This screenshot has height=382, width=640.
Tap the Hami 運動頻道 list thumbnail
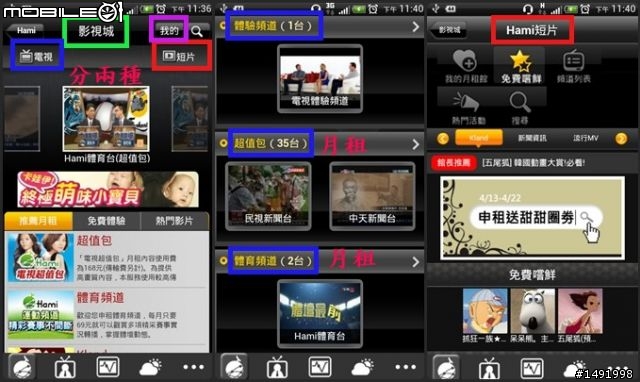40,315
